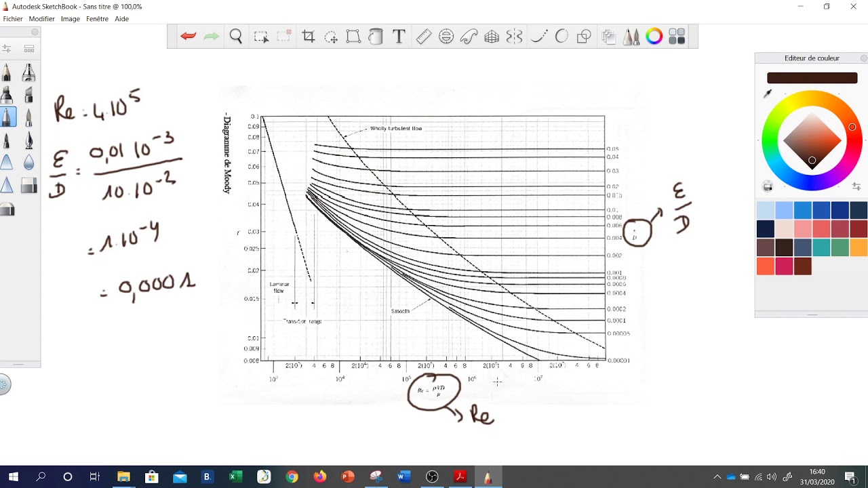Select the Quick Transform lasso tool
This screenshot has width=868, height=488.
pos(331,37)
